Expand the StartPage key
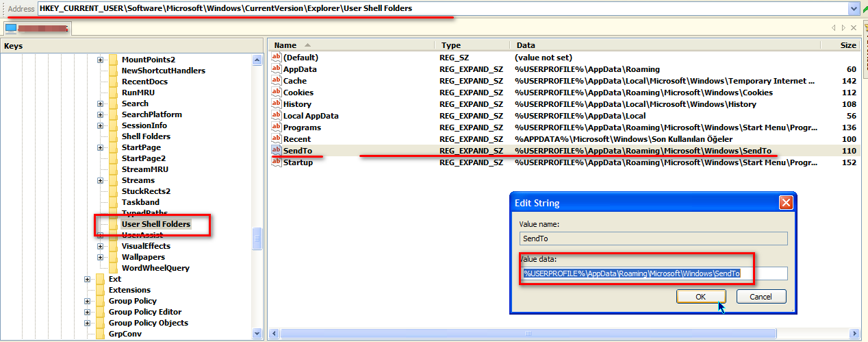868x342 pixels. [x=100, y=147]
